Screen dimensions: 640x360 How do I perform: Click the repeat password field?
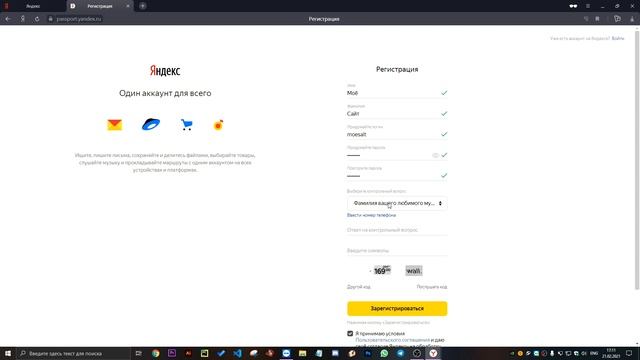[x=397, y=176]
